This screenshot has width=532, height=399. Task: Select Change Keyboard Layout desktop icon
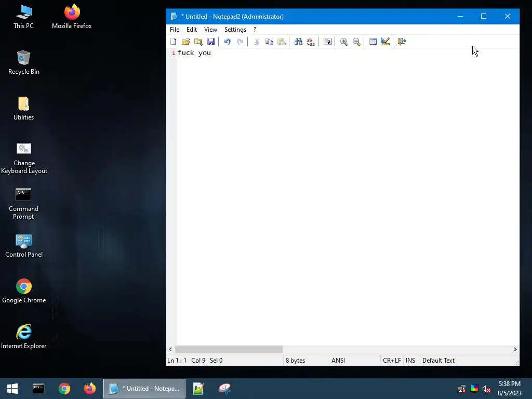click(24, 158)
